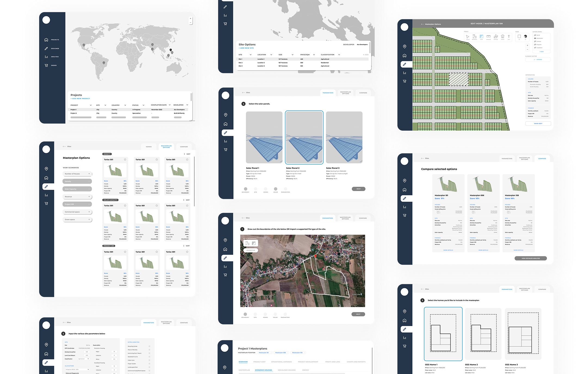The image size is (588, 374).
Task: Select Economic Housing sub-tab in Project 1 Masterplans
Action: [x=263, y=370]
